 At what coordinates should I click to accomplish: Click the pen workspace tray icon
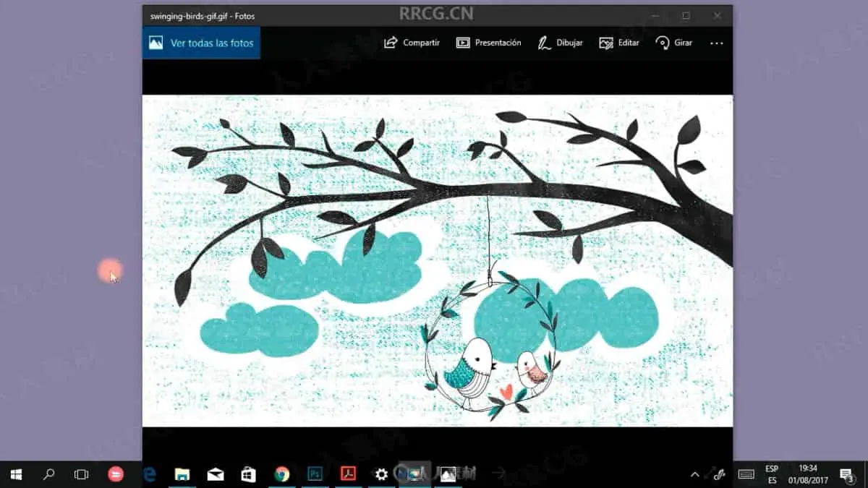point(719,474)
